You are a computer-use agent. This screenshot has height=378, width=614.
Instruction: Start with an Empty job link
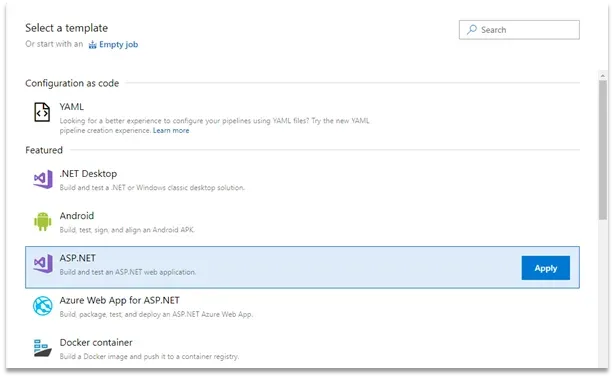point(118,44)
